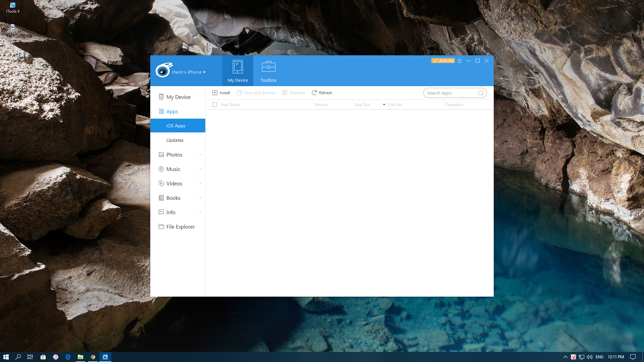Open File Explorer in the sidebar
Screen dimensions: 644x362
178,227
